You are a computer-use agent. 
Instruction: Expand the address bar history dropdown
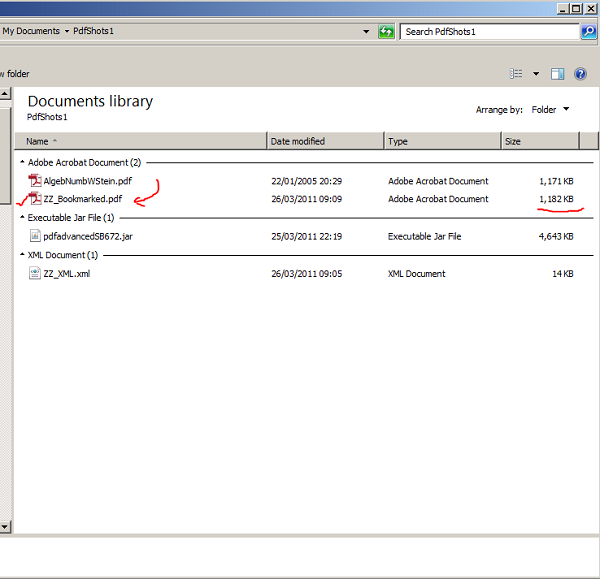click(x=367, y=31)
